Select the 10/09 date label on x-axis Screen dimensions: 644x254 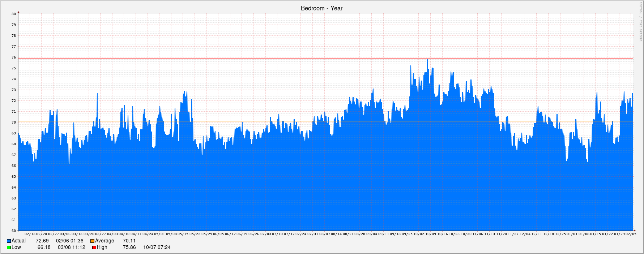tap(430, 234)
